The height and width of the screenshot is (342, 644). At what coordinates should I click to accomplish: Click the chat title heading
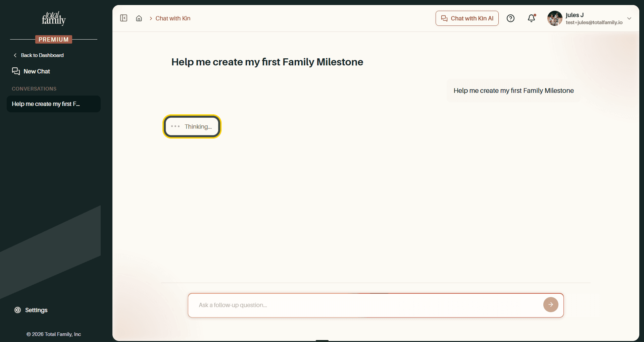click(x=267, y=62)
